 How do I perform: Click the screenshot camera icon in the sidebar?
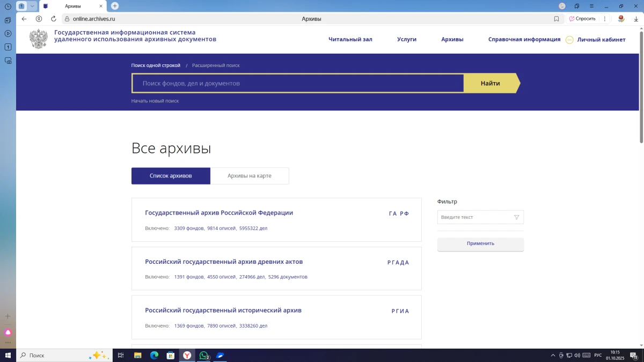tap(8, 61)
